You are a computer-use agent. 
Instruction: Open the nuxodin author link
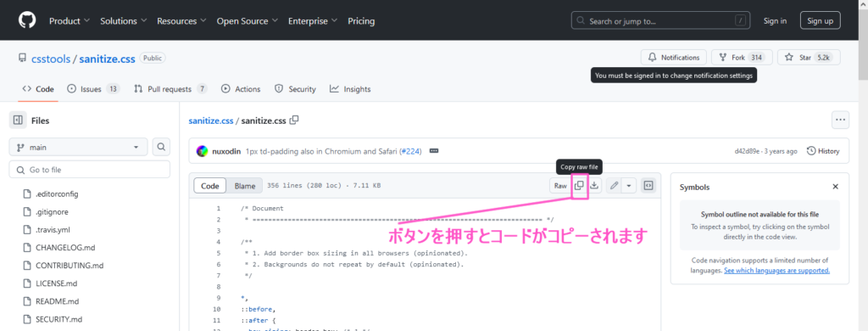226,151
